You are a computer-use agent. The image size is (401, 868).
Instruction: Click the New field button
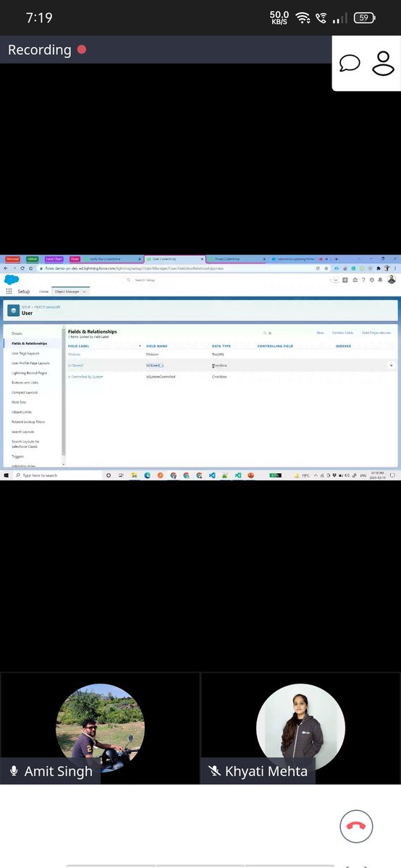pyautogui.click(x=320, y=333)
